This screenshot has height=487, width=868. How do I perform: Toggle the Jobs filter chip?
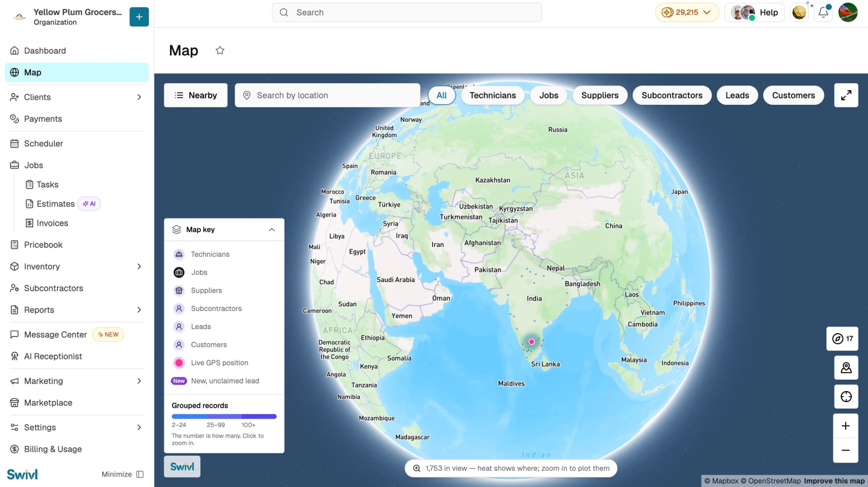[x=548, y=95]
